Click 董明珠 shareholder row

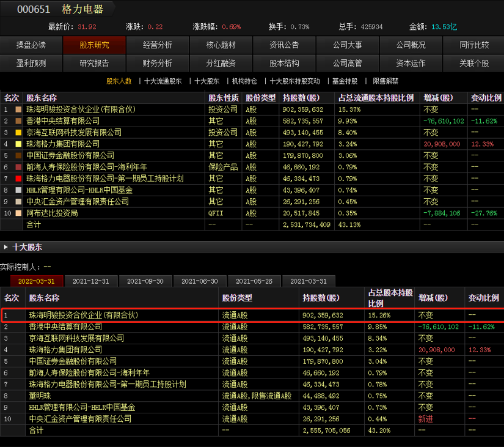tap(252, 396)
